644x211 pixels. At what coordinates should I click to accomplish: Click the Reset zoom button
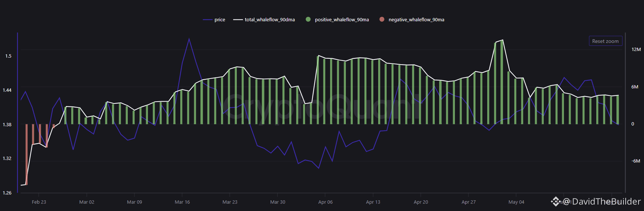[x=605, y=41]
